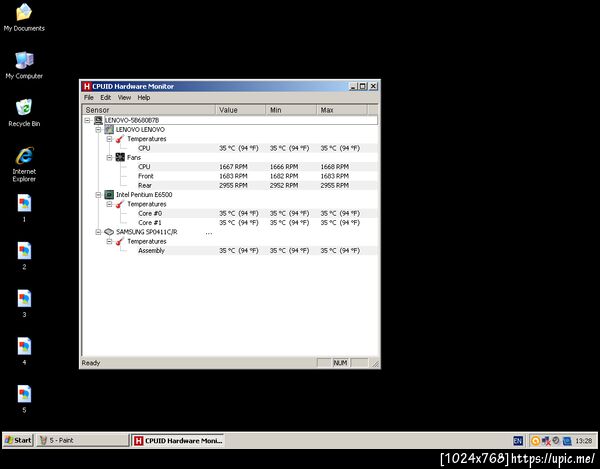Screen dimensions: 600x469
Task: Collapse Temperatures under SAMSUNG SP0411C/R
Action: (109, 241)
